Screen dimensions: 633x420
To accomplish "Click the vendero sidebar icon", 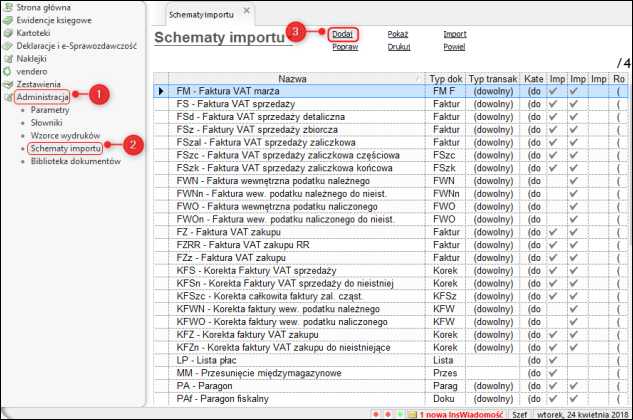I will 8,71.
